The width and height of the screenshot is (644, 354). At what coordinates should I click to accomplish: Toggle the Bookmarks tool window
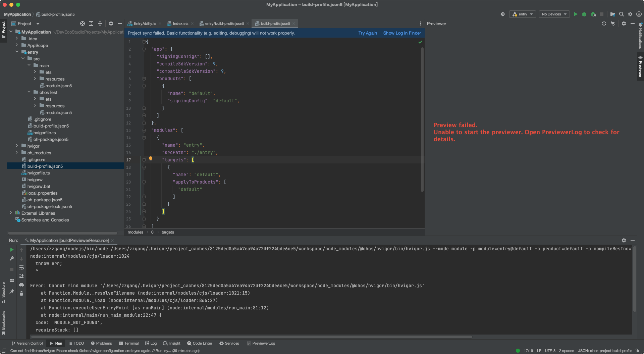tap(3, 323)
